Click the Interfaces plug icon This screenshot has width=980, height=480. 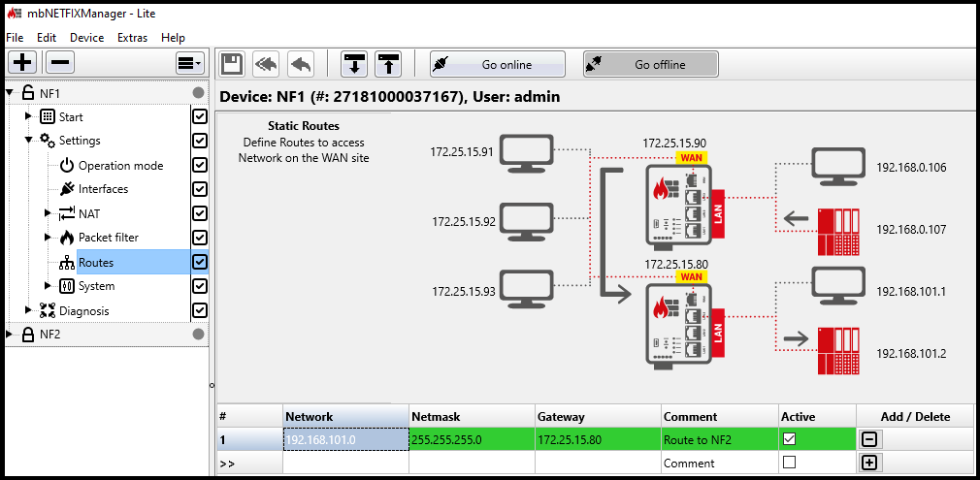pyautogui.click(x=67, y=189)
